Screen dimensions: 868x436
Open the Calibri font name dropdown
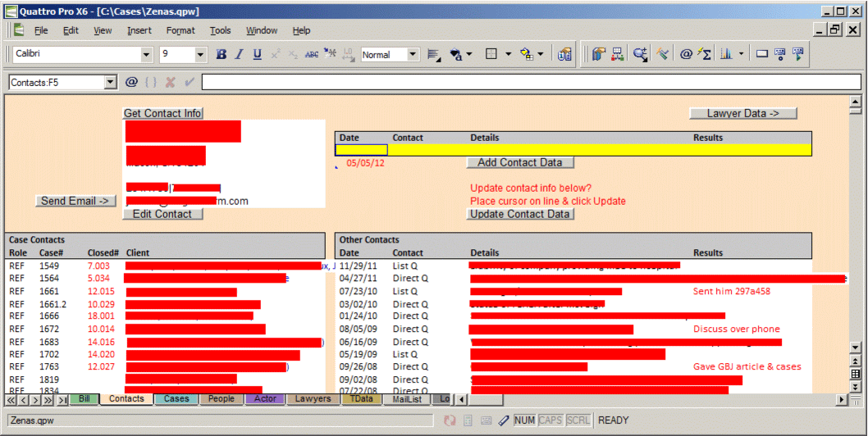click(146, 55)
